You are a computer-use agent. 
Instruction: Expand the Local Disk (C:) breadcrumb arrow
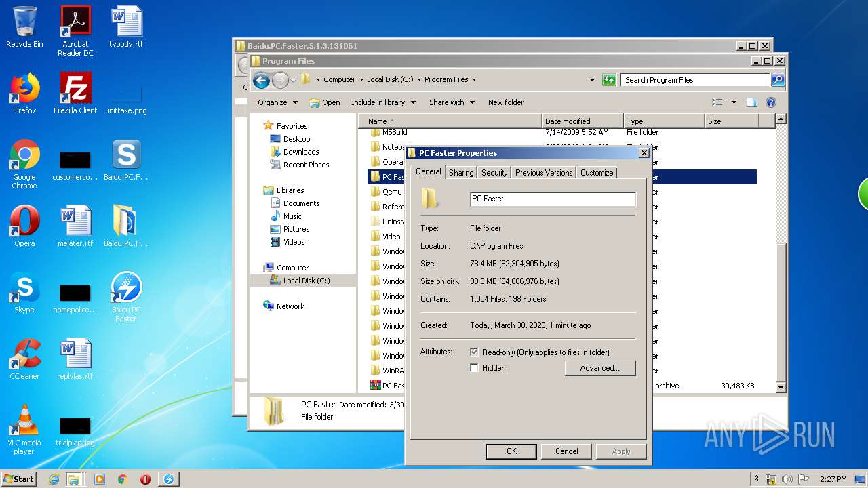pos(419,79)
